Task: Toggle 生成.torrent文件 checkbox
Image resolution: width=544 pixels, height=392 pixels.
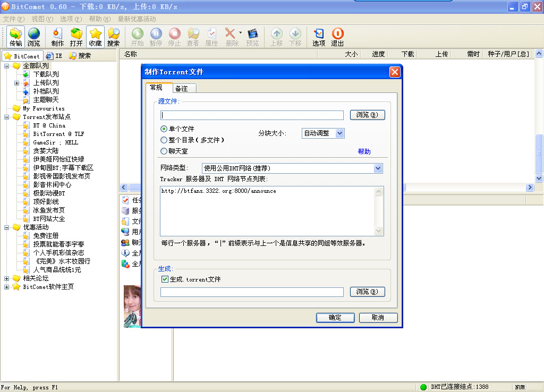Action: pyautogui.click(x=165, y=279)
